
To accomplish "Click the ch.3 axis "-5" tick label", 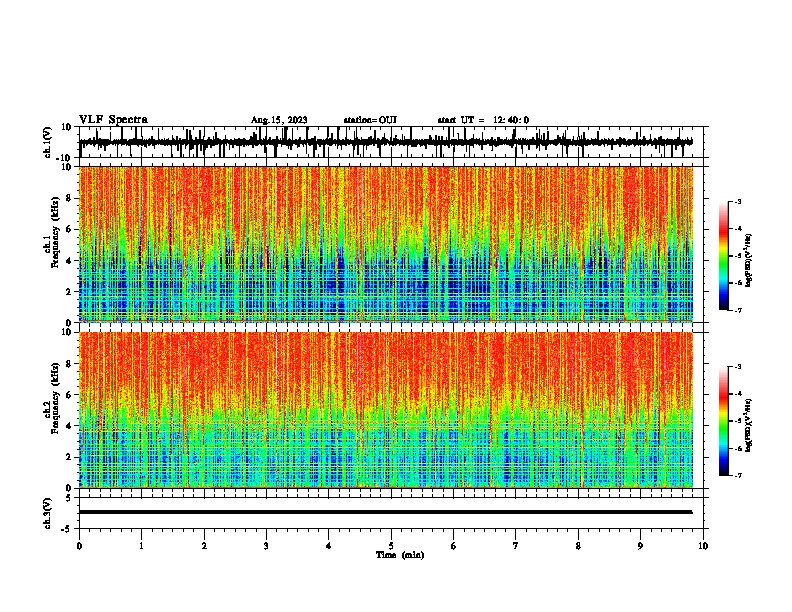I will (x=67, y=529).
